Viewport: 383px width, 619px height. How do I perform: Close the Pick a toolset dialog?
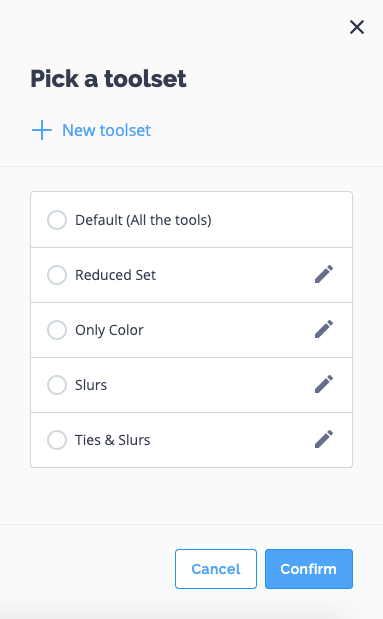[357, 27]
